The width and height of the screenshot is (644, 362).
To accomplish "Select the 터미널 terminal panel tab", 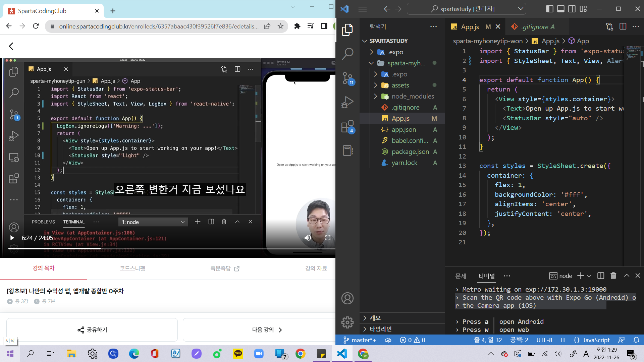I will point(486,276).
